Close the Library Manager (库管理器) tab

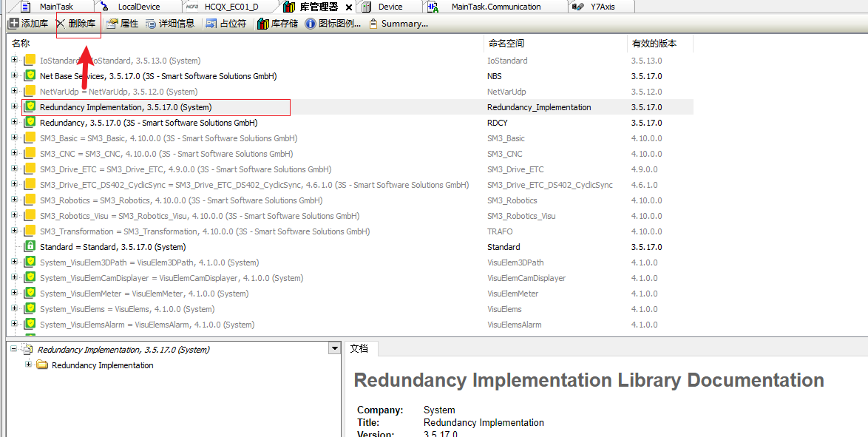349,7
